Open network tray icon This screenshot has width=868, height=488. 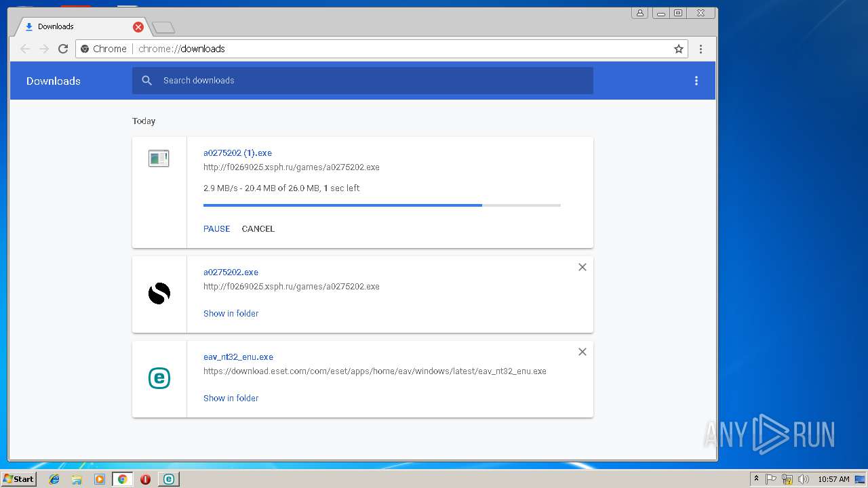click(x=787, y=479)
